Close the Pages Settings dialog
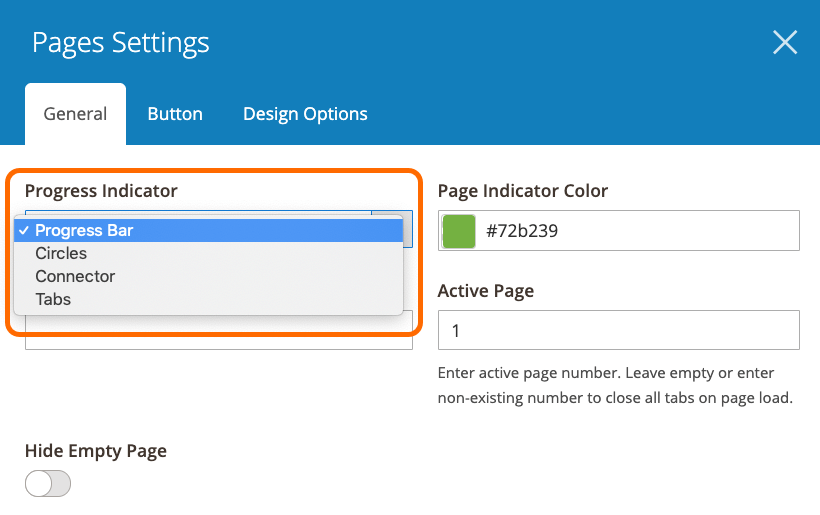 click(x=785, y=42)
